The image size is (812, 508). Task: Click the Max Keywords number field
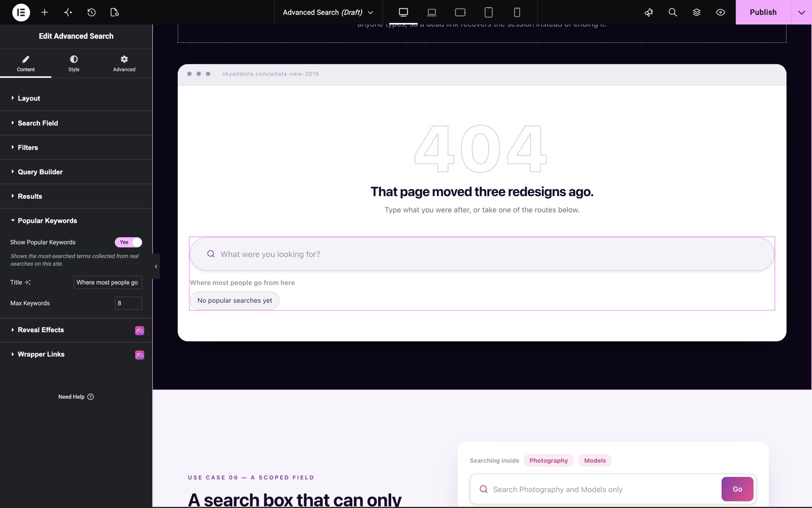[128, 303]
